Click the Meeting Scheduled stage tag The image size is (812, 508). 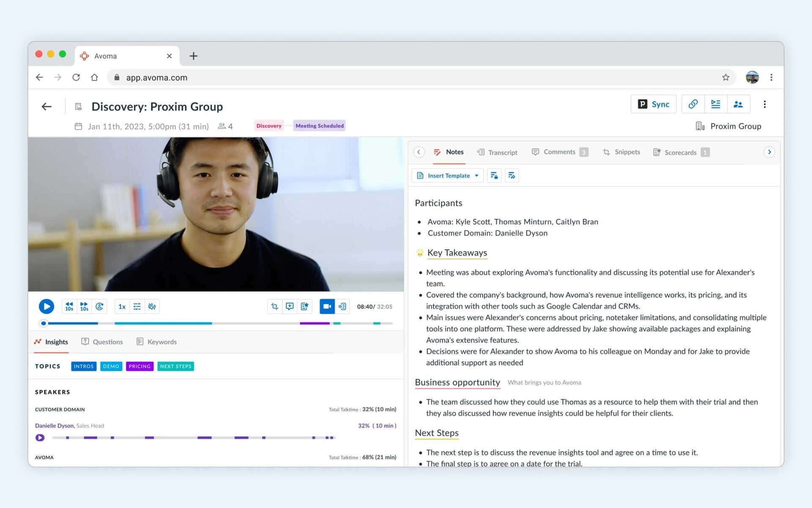(x=320, y=126)
